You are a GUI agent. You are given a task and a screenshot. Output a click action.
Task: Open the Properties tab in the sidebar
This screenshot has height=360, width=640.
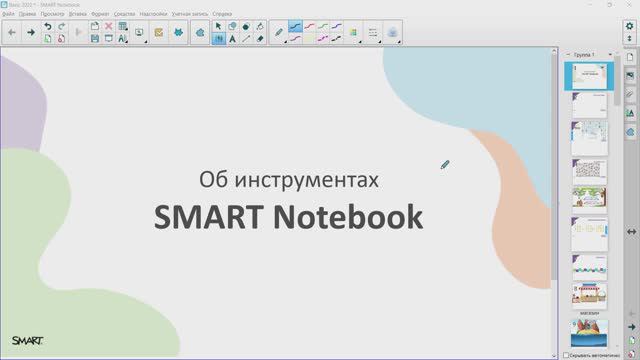pyautogui.click(x=630, y=113)
